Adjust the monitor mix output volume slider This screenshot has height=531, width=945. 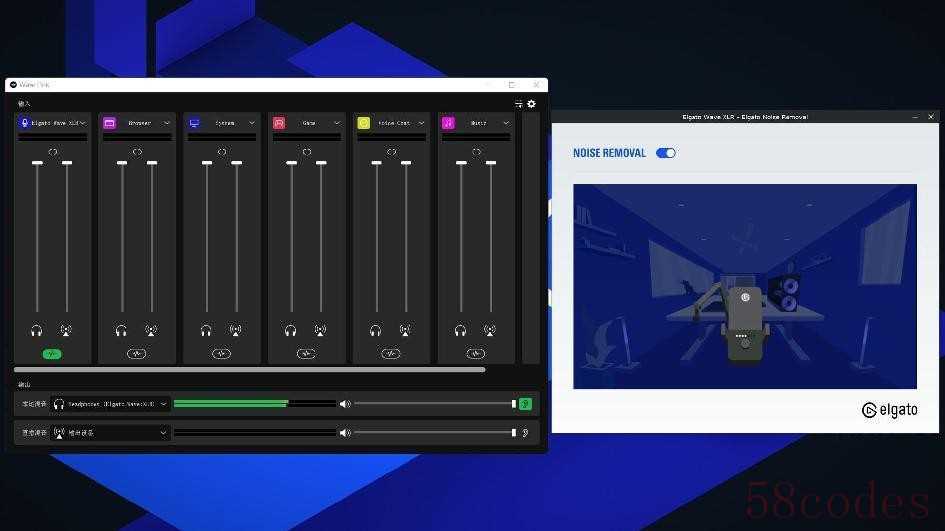click(435, 404)
